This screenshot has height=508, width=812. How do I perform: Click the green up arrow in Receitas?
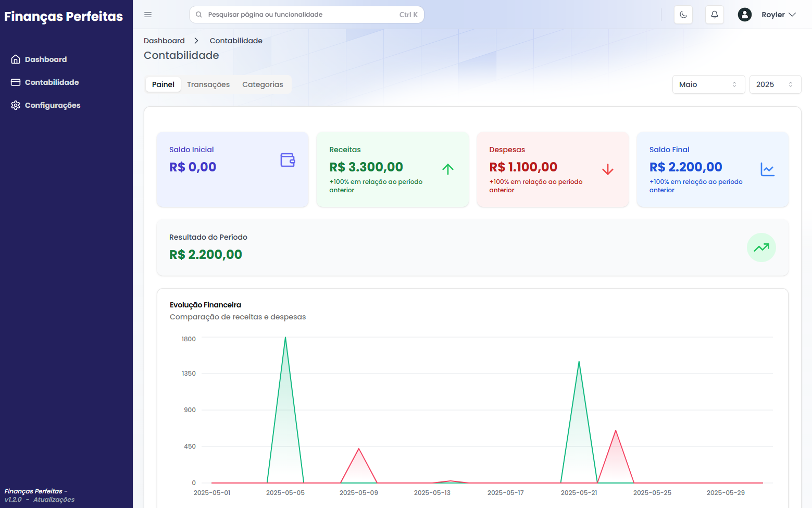(x=448, y=169)
